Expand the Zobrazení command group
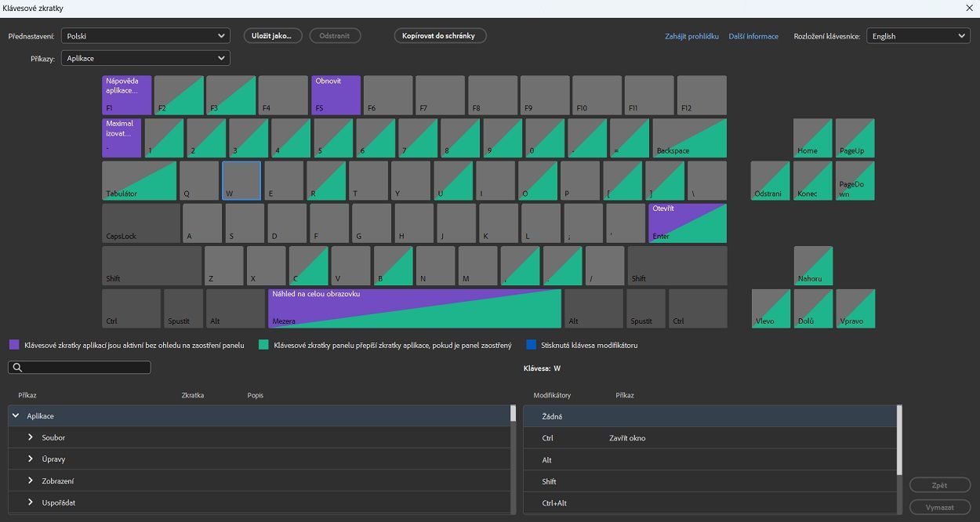Image resolution: width=980 pixels, height=522 pixels. pyautogui.click(x=31, y=480)
